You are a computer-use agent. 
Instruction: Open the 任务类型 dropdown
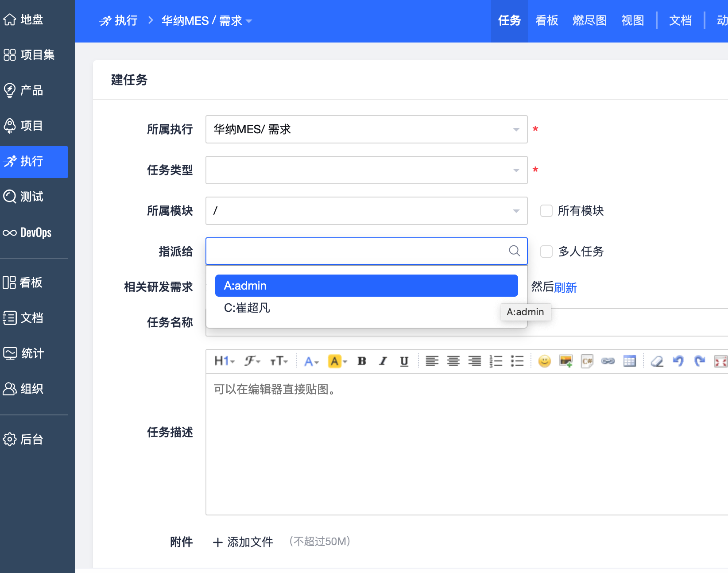tap(366, 170)
